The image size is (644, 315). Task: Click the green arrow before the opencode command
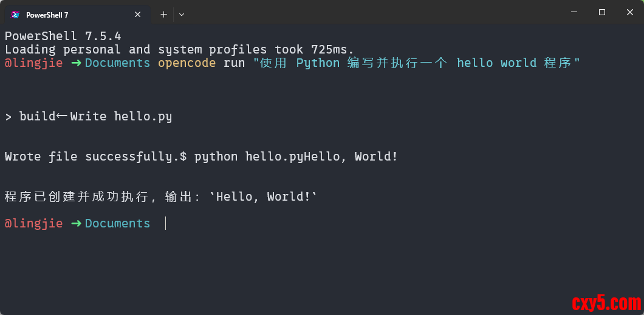(76, 63)
